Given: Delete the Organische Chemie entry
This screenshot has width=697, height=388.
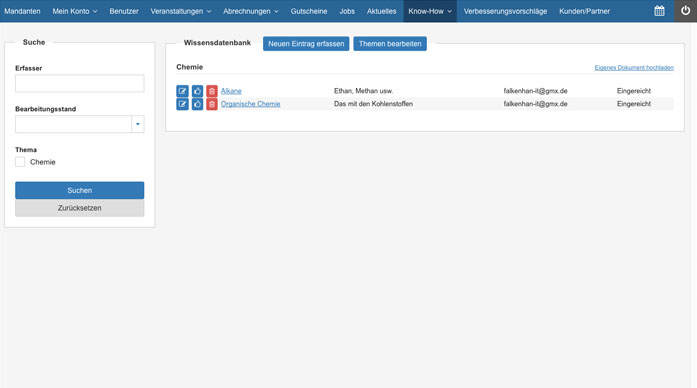Looking at the screenshot, I should click(x=212, y=104).
